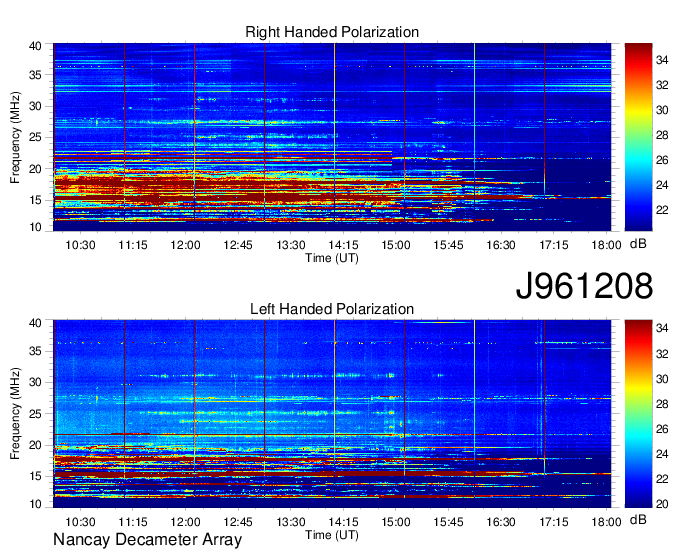Click the 25 MHz frequency tick of Right Handed plot

(x=35, y=137)
